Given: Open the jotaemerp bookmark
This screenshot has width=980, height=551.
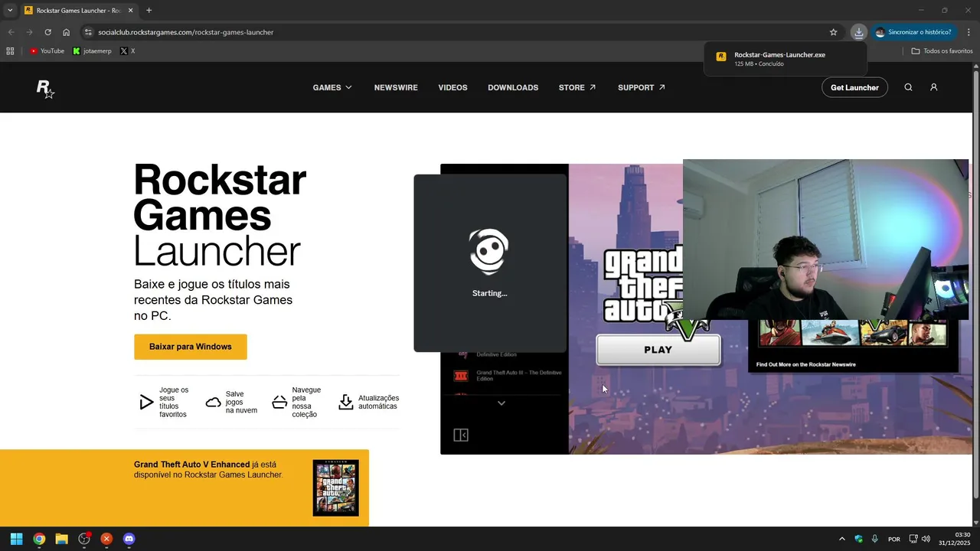Looking at the screenshot, I should tap(92, 51).
